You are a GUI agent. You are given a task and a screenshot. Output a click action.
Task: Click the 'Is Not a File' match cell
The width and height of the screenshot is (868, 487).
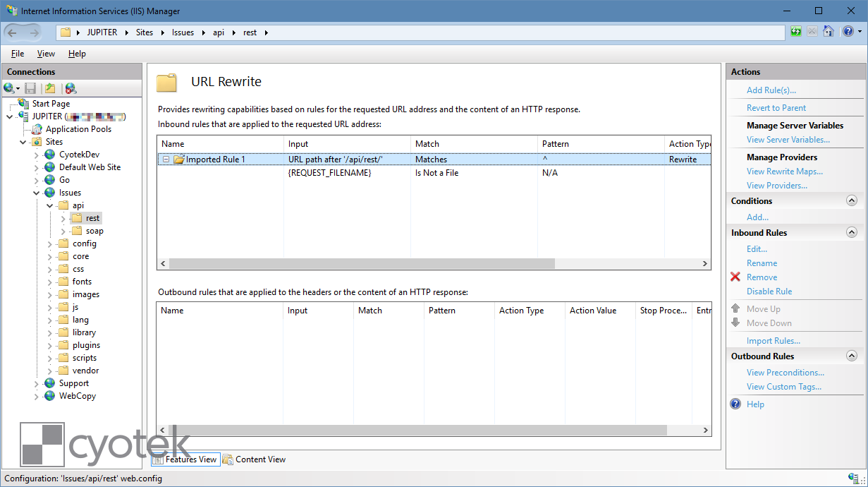[x=436, y=173]
